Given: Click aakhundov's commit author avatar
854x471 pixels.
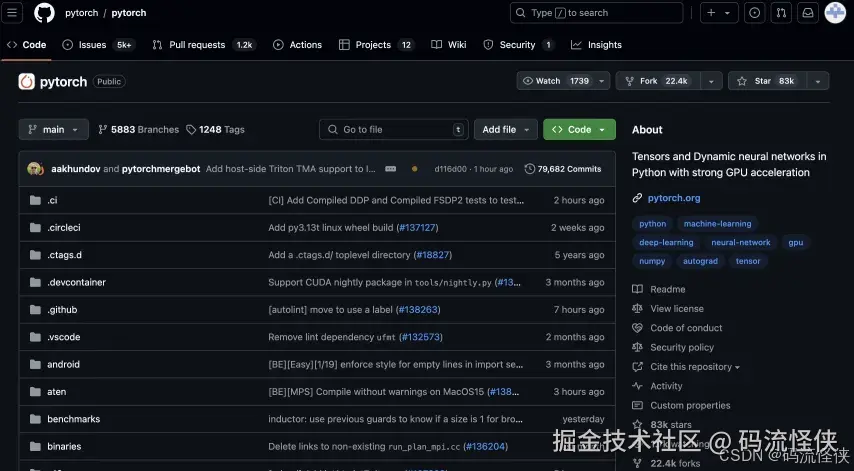Looking at the screenshot, I should point(35,169).
